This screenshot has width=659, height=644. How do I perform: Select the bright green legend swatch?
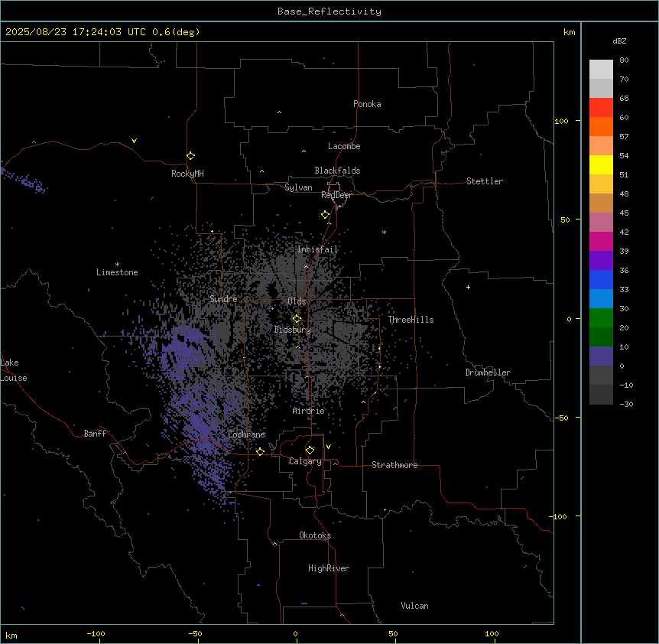coord(601,318)
